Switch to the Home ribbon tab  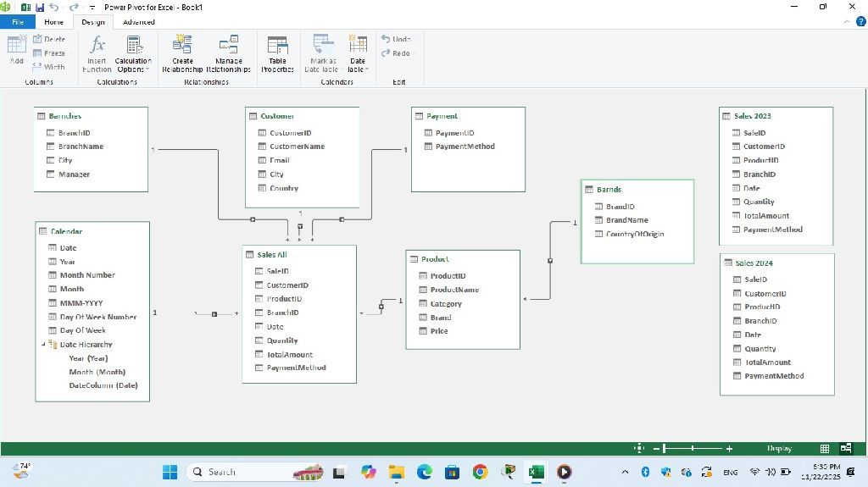coord(53,22)
